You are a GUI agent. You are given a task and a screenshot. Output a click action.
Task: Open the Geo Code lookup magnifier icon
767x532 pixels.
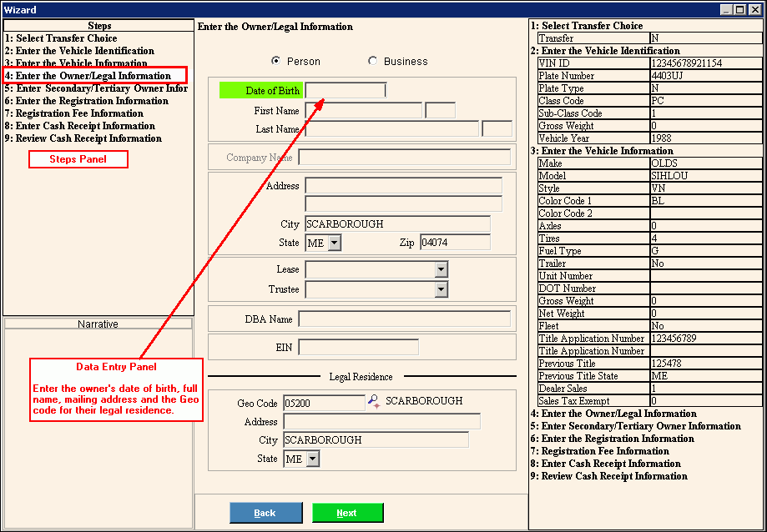pos(374,402)
